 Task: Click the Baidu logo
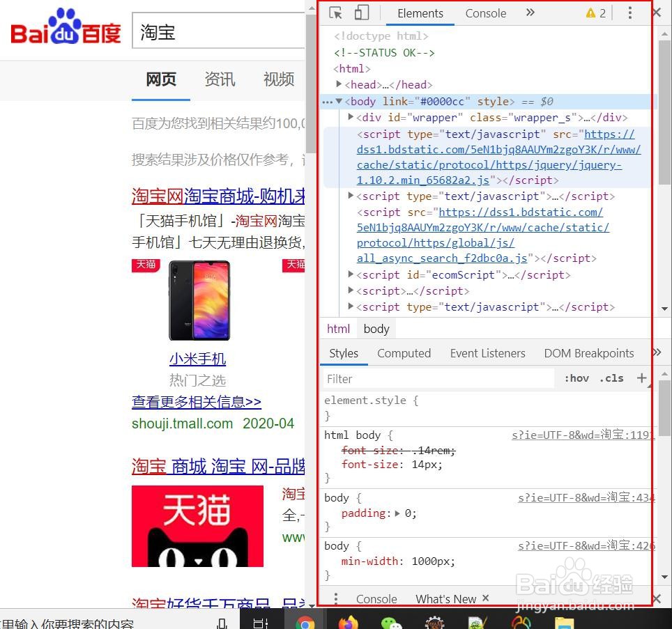pyautogui.click(x=66, y=26)
